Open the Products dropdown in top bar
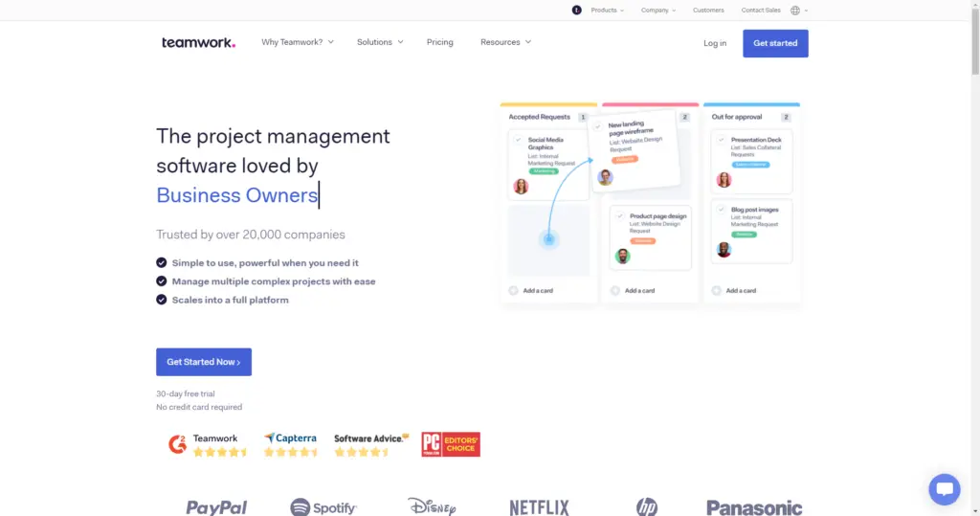This screenshot has height=516, width=980. coord(607,11)
